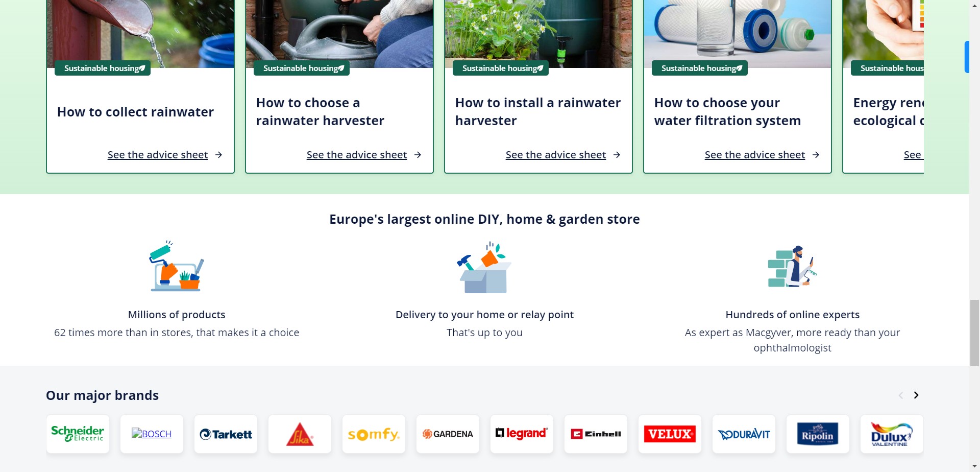Open the Ripolin brand logo

(x=818, y=434)
